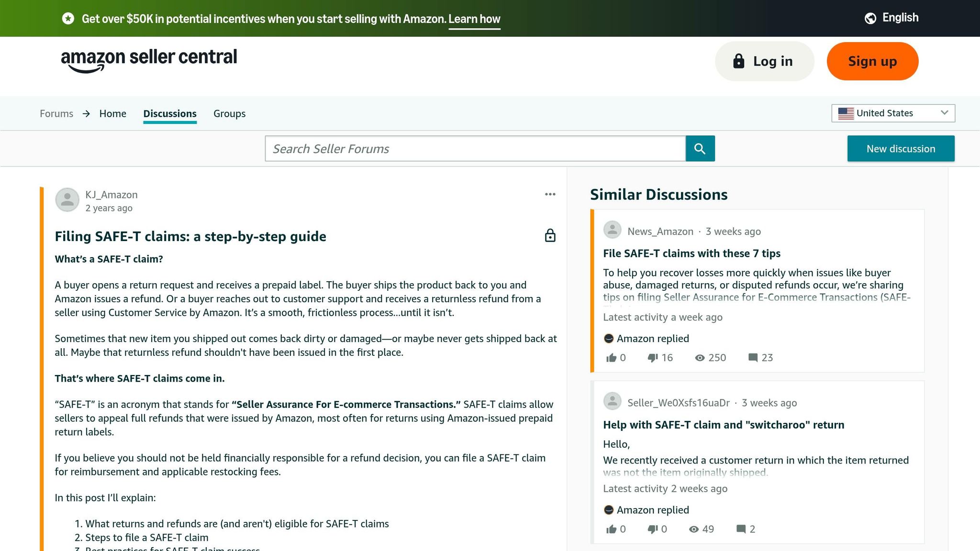980x551 pixels.
Task: Click the orange Sign up button
Action: coord(872,61)
